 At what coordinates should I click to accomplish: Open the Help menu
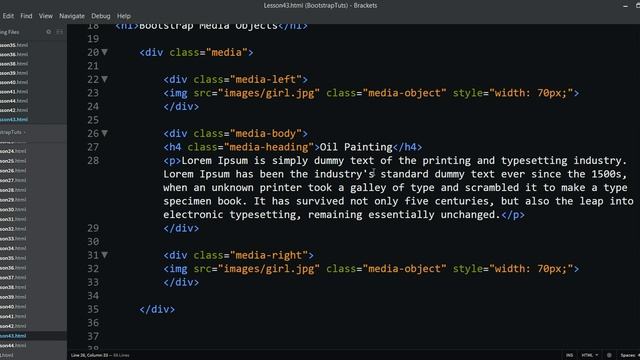coord(124,16)
